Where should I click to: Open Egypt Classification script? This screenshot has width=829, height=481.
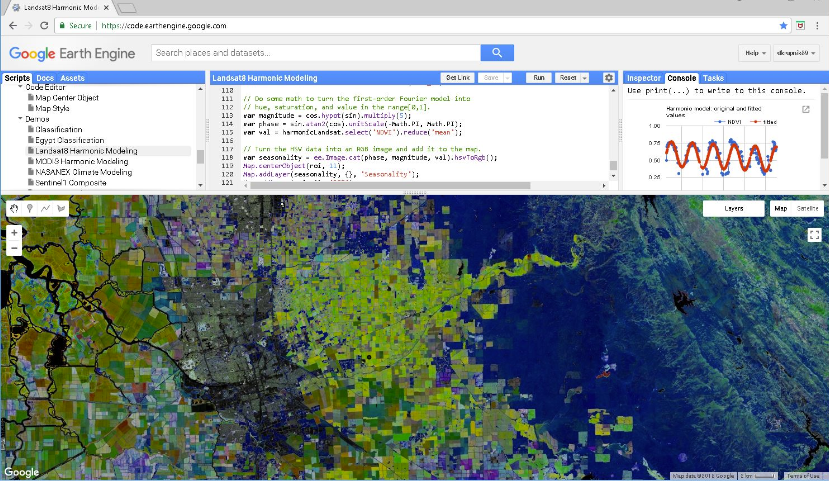tap(69, 140)
